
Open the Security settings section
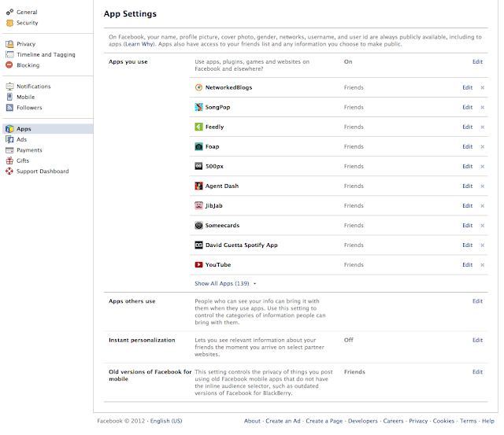27,23
